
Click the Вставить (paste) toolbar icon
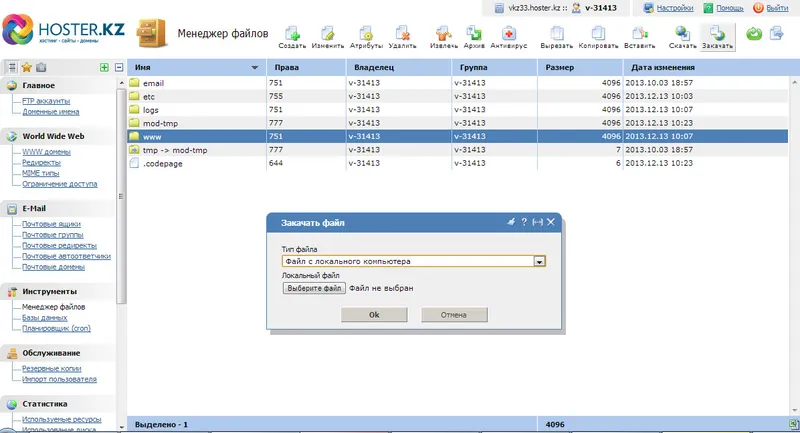639,37
